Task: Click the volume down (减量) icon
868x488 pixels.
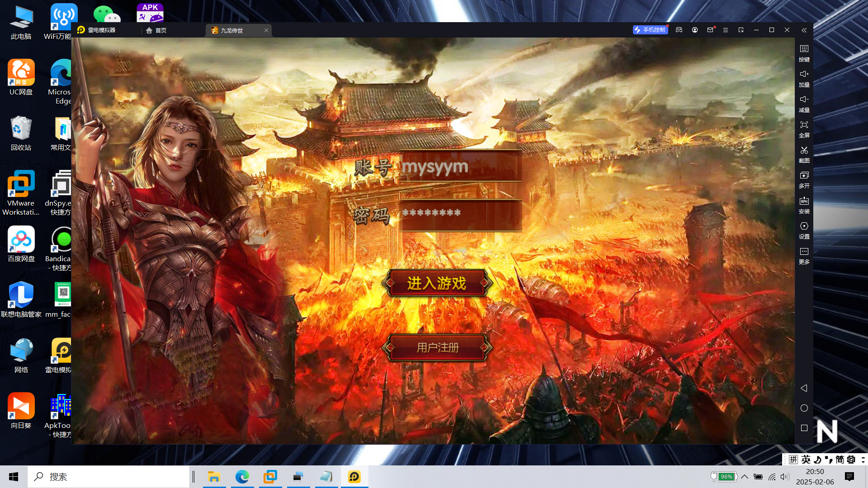Action: (x=804, y=103)
